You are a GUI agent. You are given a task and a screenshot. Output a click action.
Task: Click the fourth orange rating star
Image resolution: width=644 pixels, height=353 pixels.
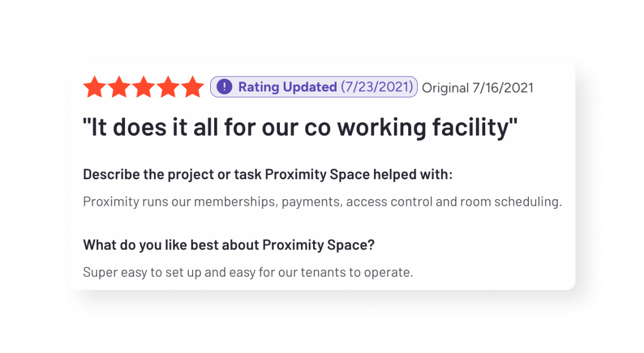[x=168, y=87]
